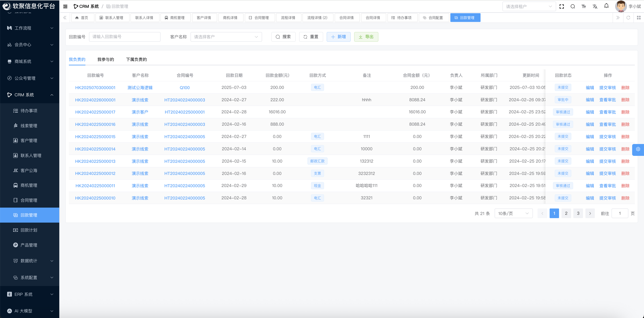The height and width of the screenshot is (318, 644).
Task: Open 回款计划 in the sidebar
Action: coord(29,230)
